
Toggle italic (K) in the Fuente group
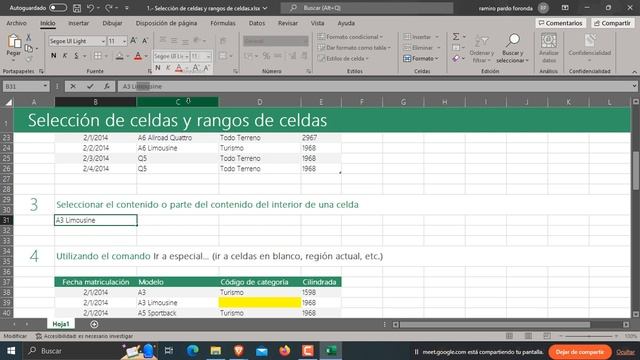64,56
